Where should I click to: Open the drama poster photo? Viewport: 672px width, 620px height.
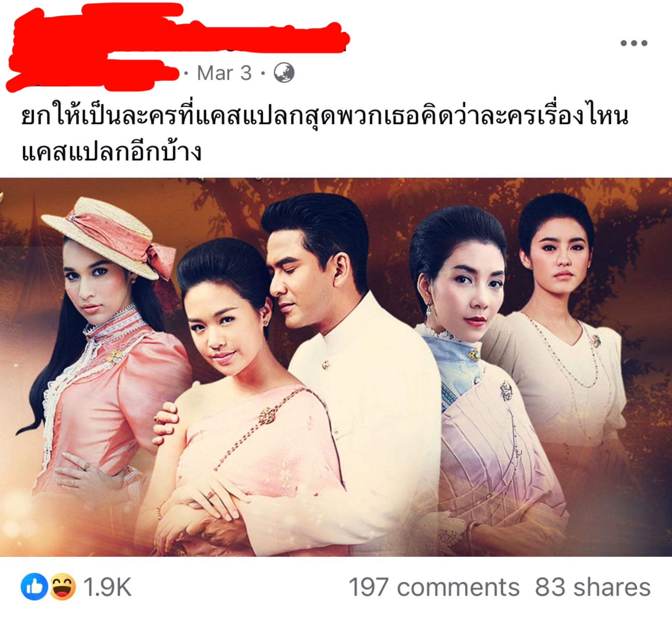[336, 367]
